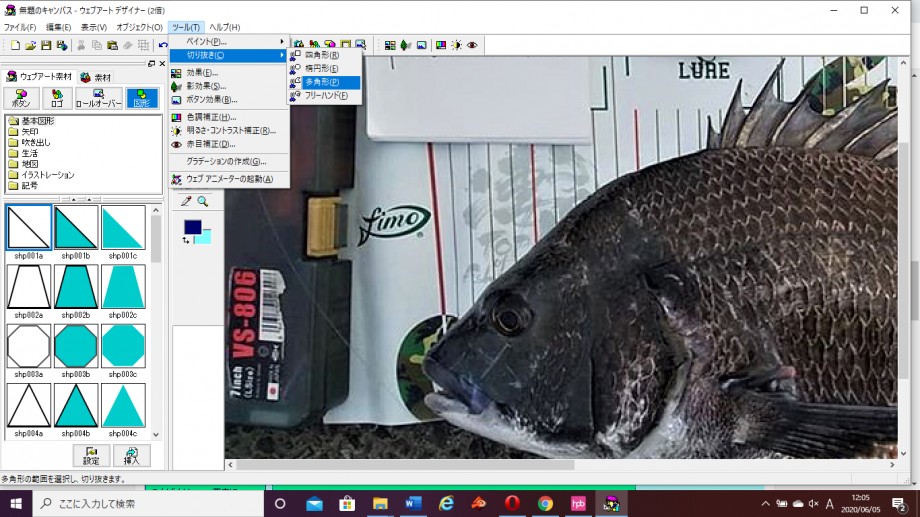Viewport: 920px width, 517px height.
Task: Click the Button effect picture icon in toolbar
Action: (421, 45)
